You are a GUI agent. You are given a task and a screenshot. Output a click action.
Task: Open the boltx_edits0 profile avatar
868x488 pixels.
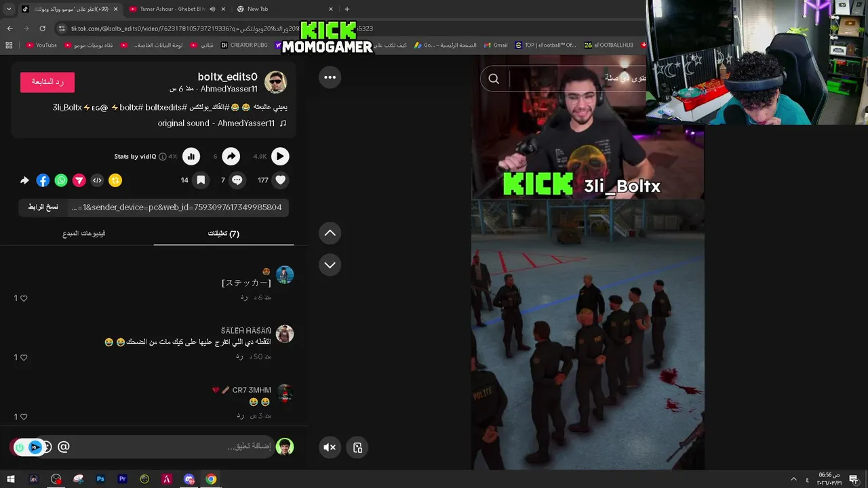tap(275, 82)
